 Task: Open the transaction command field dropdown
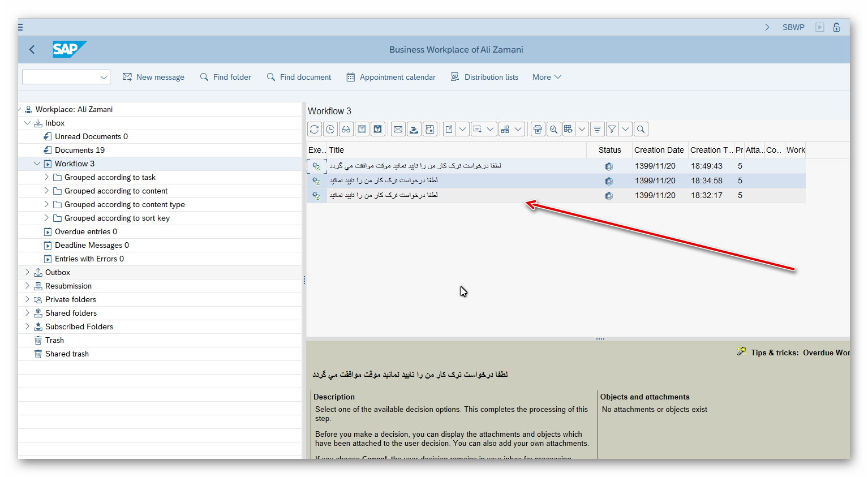point(104,78)
